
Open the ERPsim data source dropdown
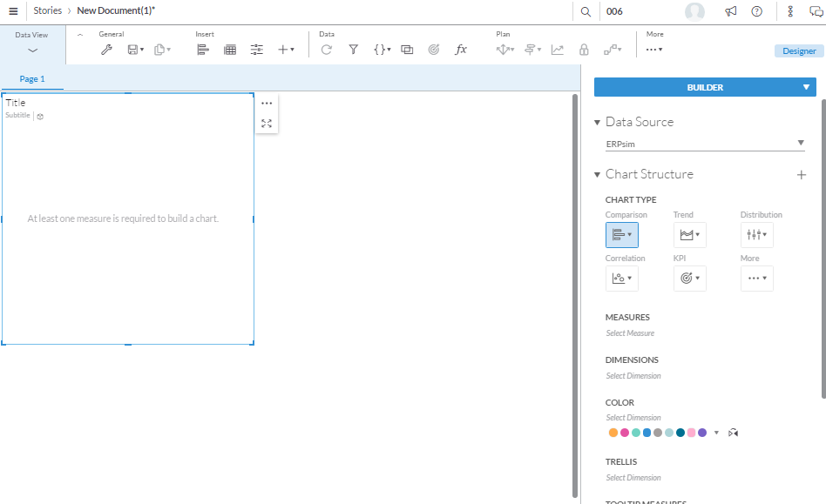tap(800, 144)
